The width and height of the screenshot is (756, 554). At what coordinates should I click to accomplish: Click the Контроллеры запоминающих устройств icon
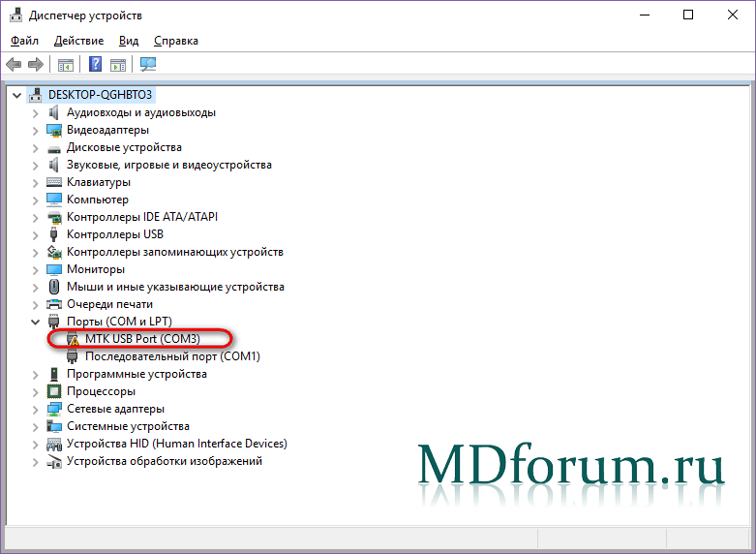[54, 252]
